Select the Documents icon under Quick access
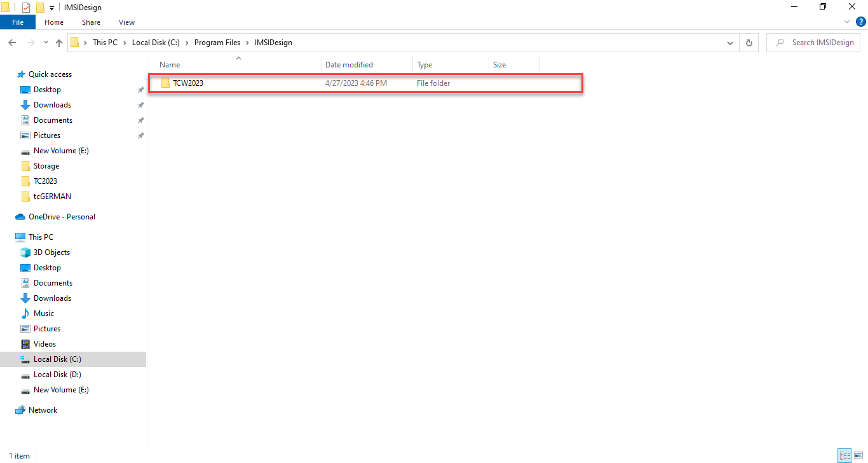The width and height of the screenshot is (868, 463). pos(25,120)
